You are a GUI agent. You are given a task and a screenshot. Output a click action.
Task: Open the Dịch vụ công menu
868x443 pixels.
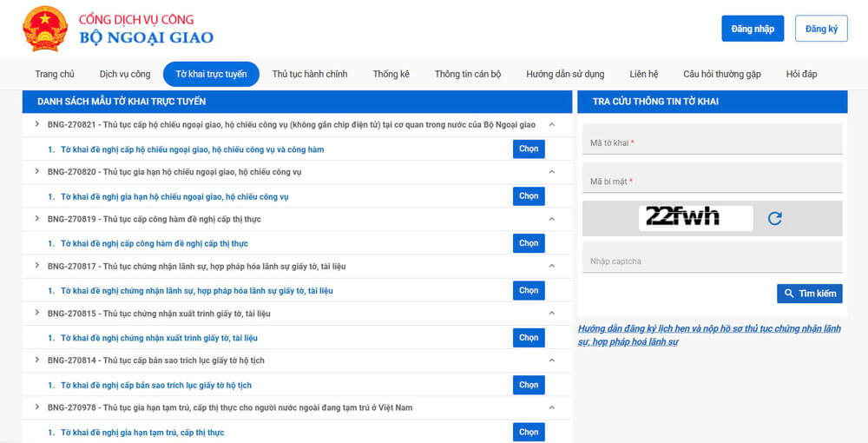click(125, 74)
